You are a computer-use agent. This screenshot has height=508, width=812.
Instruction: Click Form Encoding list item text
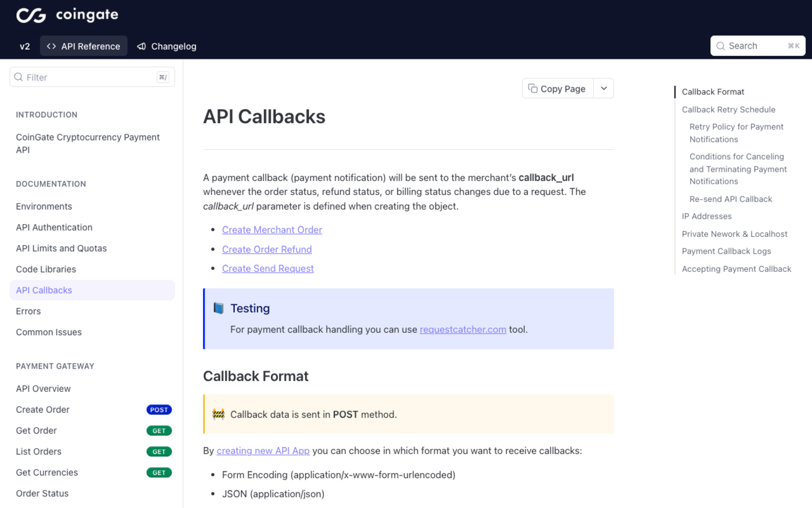coord(339,475)
